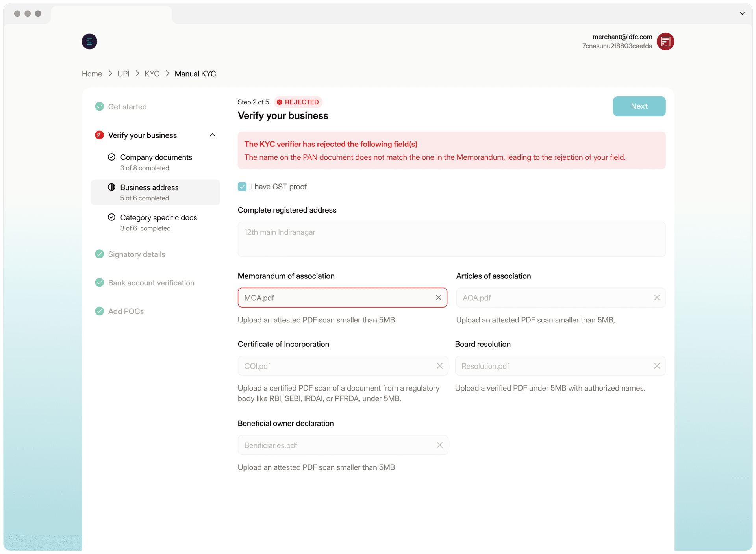Go to Add POCs step

[126, 311]
